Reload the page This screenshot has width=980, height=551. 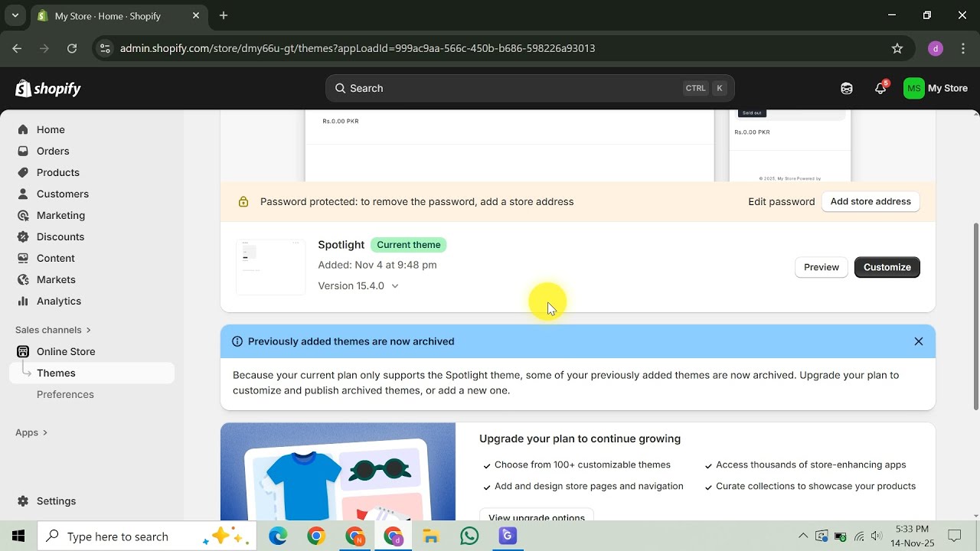(x=72, y=48)
